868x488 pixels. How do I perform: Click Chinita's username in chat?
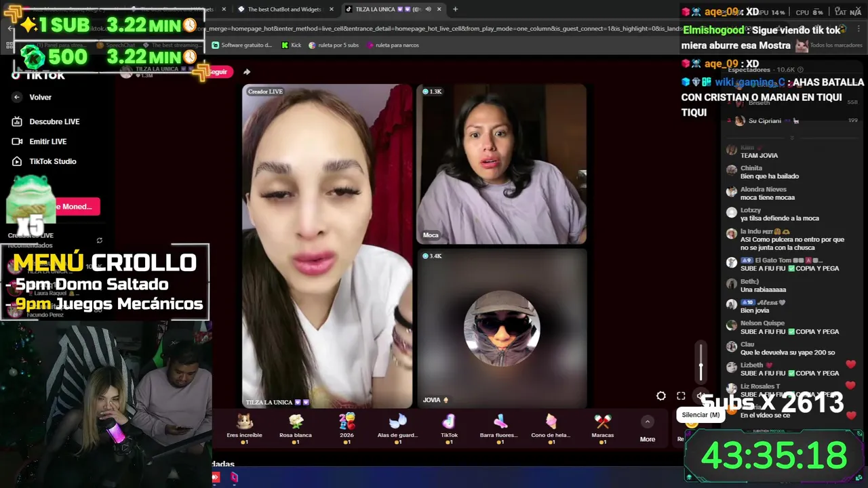click(751, 168)
